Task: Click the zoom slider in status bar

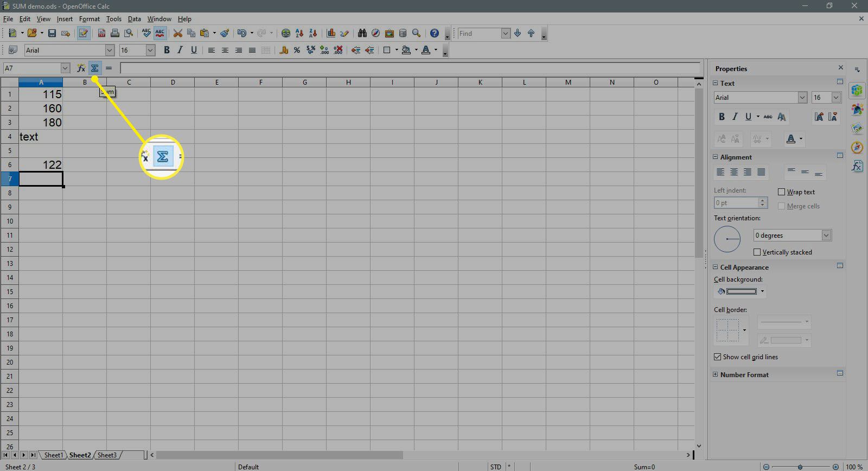Action: [x=800, y=467]
